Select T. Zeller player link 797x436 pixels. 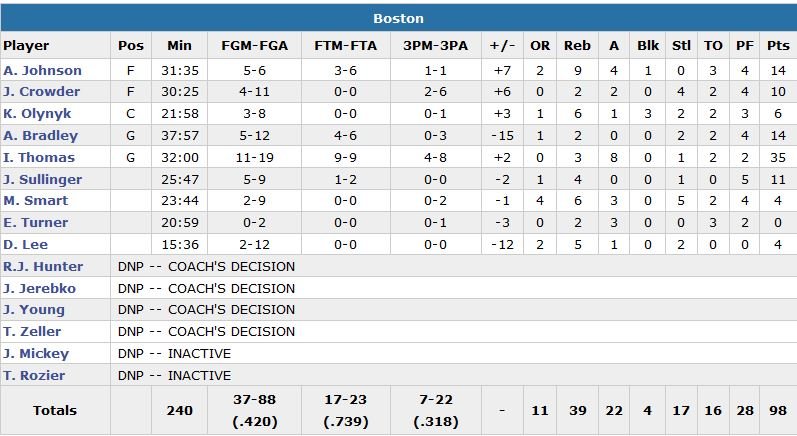[32, 332]
